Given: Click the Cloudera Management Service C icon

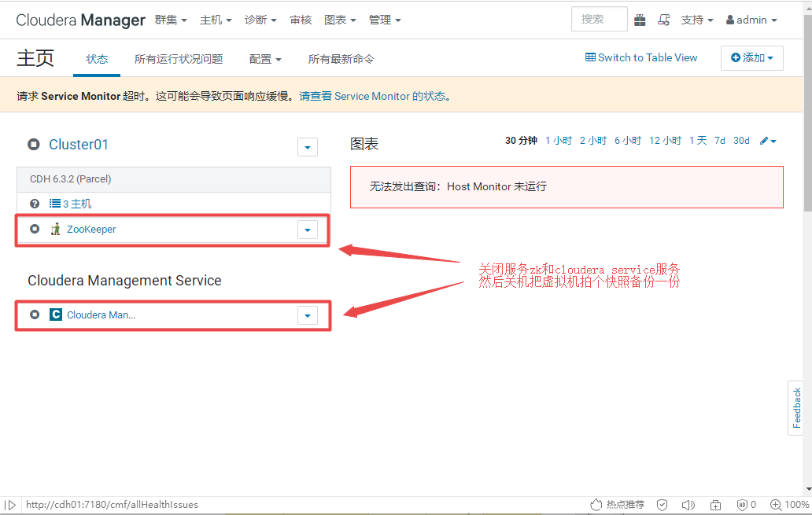Looking at the screenshot, I should tap(55, 315).
